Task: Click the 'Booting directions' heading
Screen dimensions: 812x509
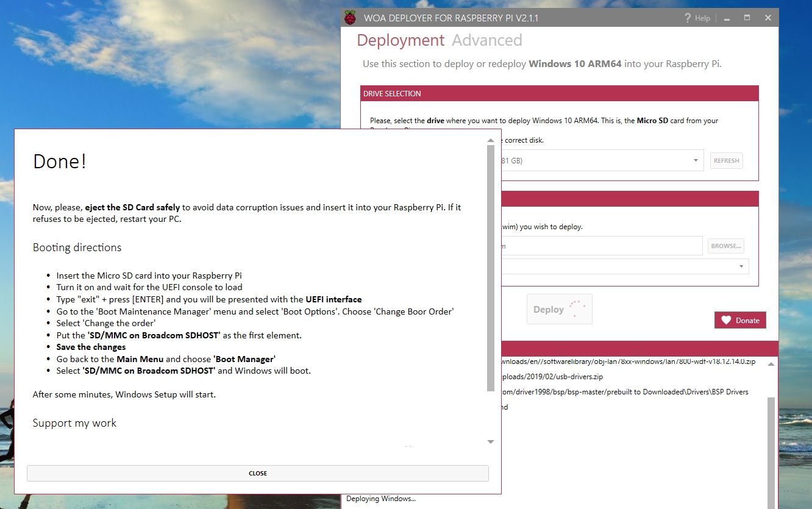Action: pyautogui.click(x=77, y=247)
